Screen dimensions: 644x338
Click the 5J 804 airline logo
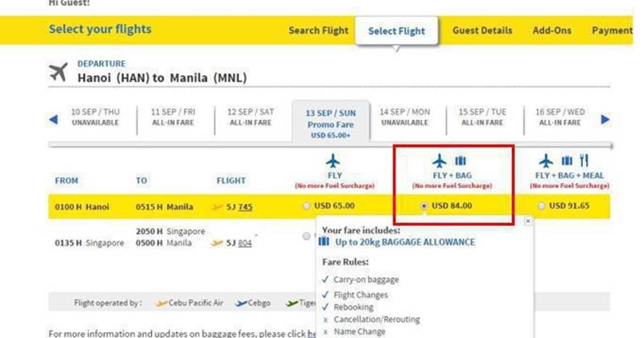(x=217, y=243)
